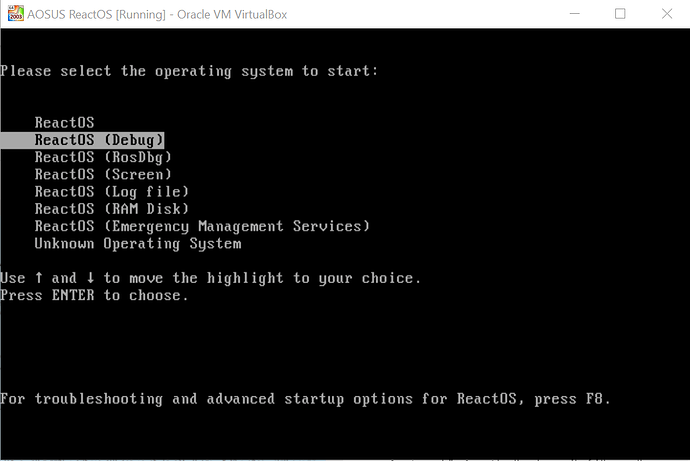Screen dimensions: 690x461
Task: Maximize the VirtualBox VM window
Action: pos(620,13)
